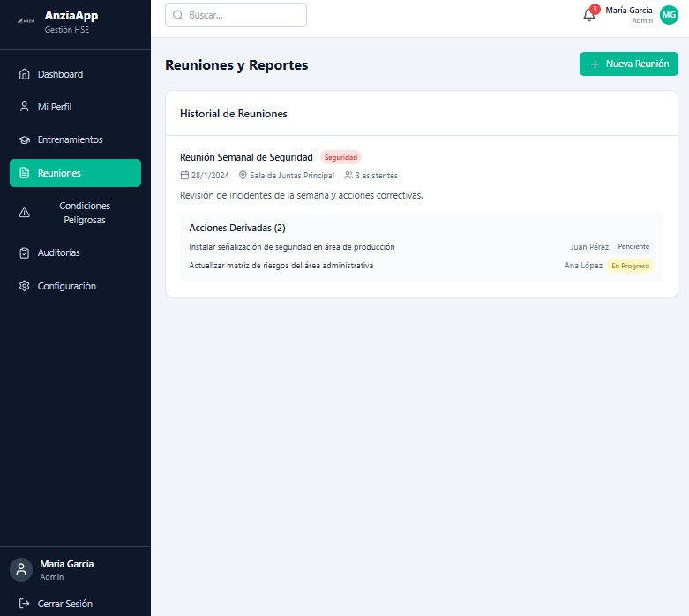Go to Entrenamientos section
This screenshot has width=689, height=616.
tap(70, 139)
